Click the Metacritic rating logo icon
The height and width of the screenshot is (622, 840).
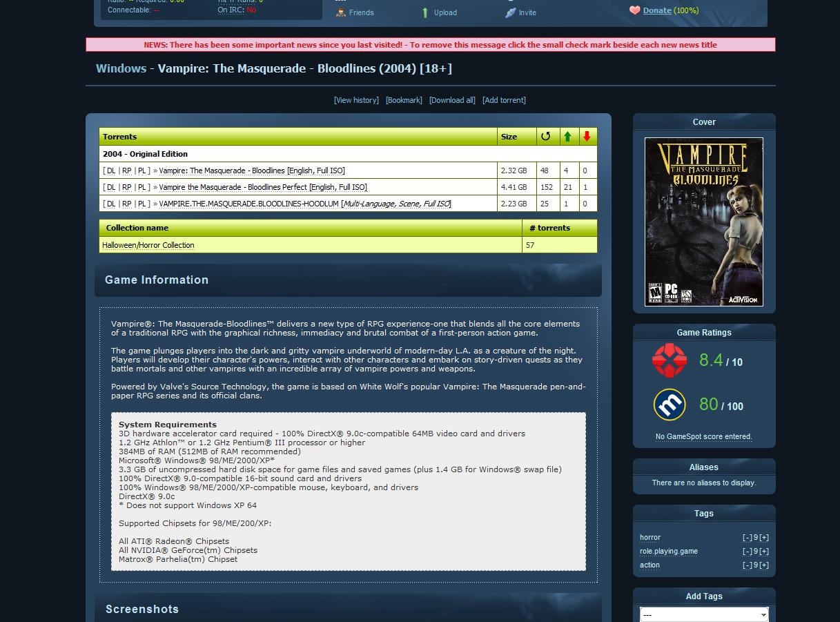[670, 405]
